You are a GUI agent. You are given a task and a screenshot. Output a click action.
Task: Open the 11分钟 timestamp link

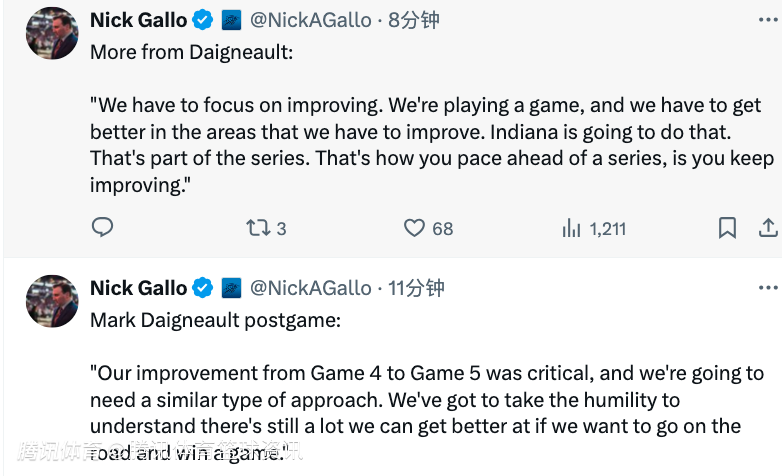[x=416, y=288]
